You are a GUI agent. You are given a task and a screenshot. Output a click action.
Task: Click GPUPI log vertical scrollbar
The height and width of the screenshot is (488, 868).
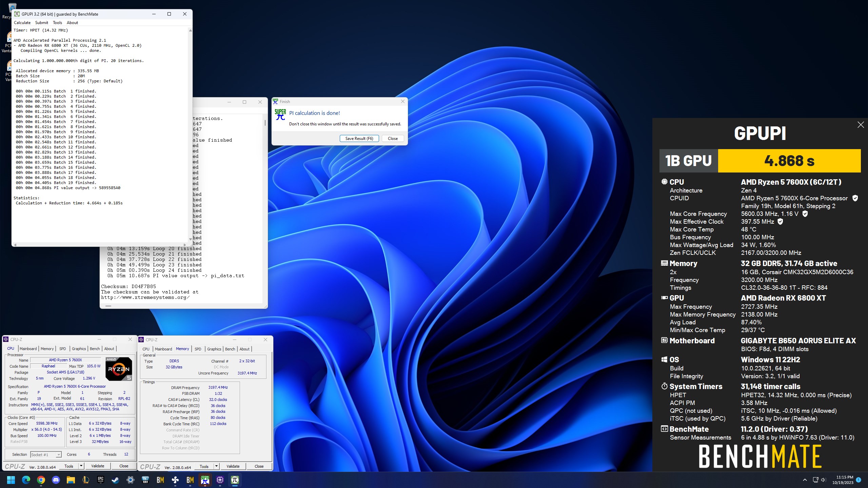coord(190,135)
